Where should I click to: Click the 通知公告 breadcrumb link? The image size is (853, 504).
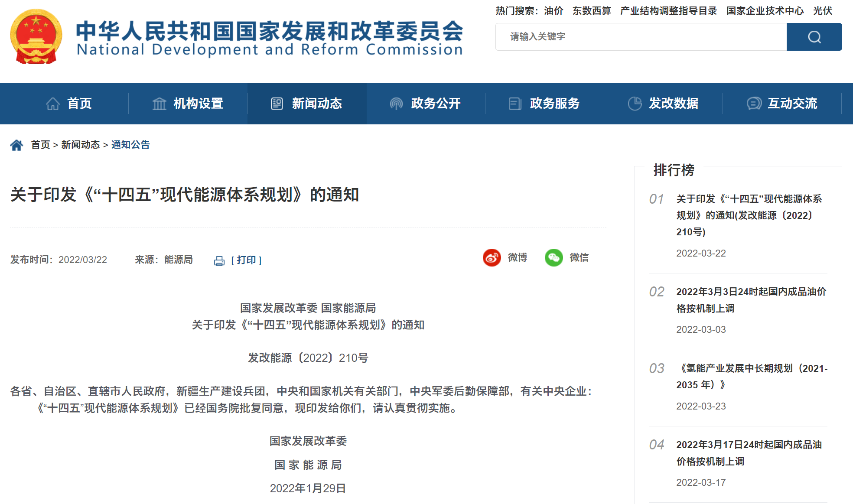(130, 145)
